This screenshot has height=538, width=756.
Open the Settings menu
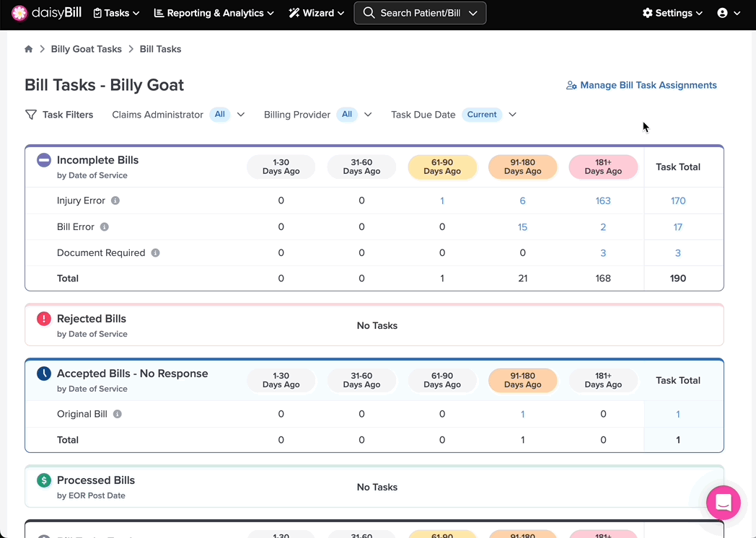[x=672, y=13]
